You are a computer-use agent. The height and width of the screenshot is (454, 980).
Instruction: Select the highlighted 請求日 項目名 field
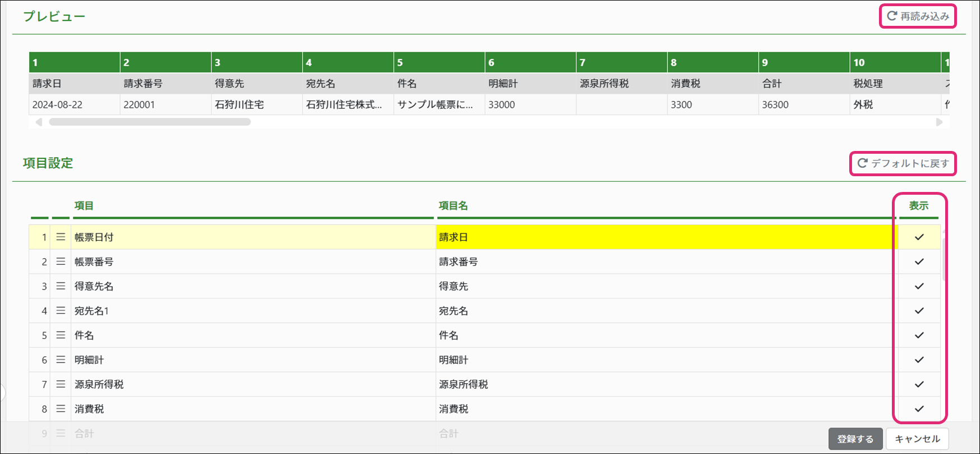665,237
